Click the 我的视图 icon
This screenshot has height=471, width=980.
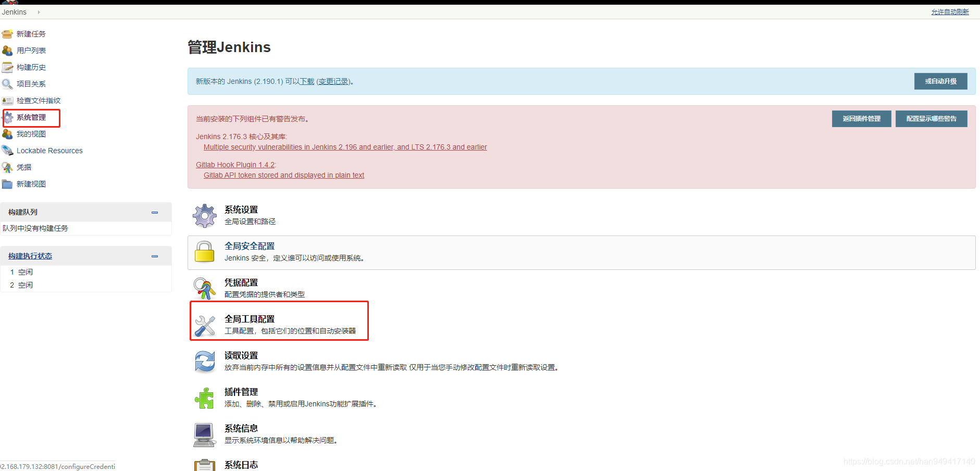tap(7, 134)
